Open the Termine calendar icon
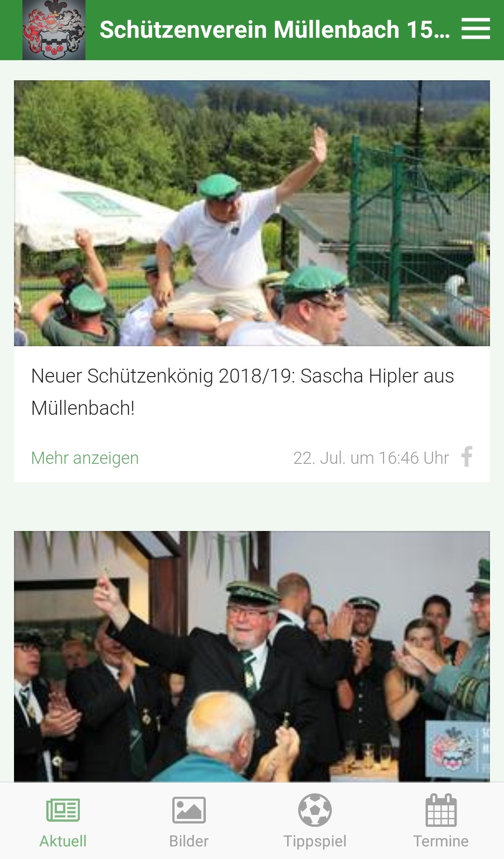The image size is (504, 859). [x=441, y=810]
